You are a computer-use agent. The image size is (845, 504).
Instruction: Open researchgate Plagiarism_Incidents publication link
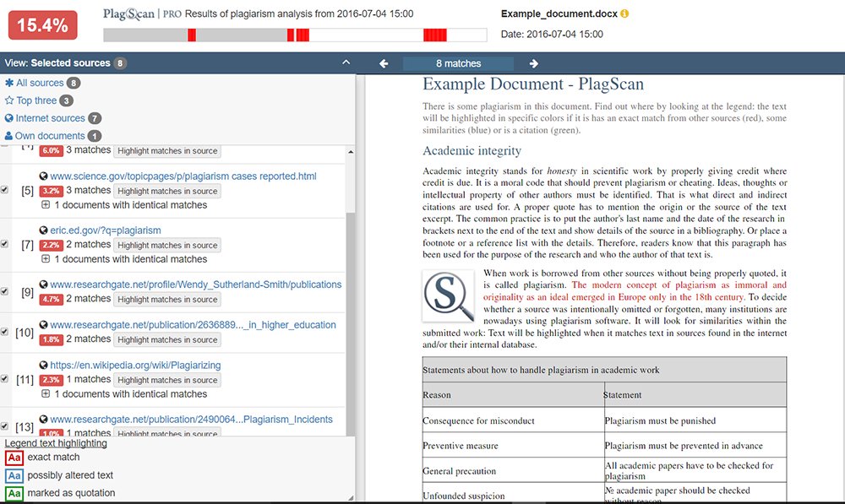click(x=191, y=419)
